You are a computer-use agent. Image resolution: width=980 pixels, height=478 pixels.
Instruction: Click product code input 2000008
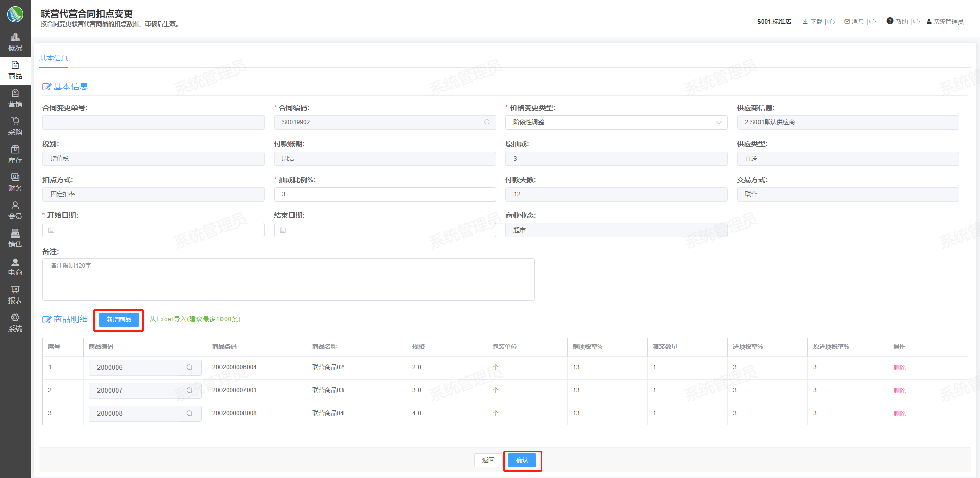click(x=134, y=413)
